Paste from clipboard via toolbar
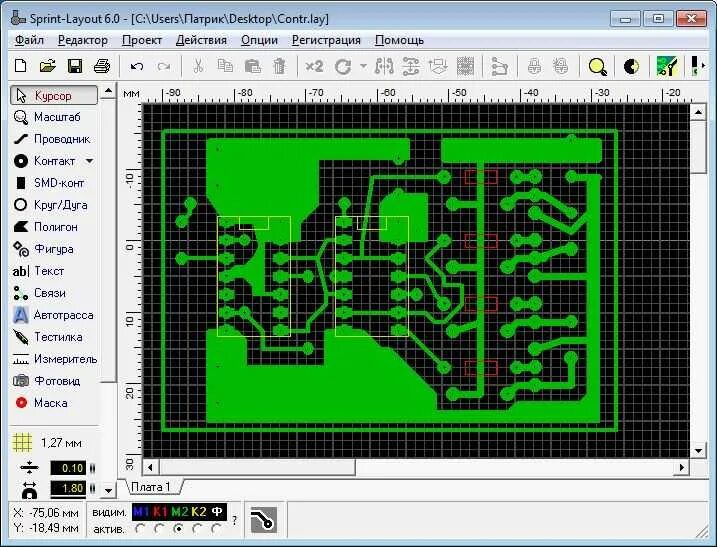717x547 pixels. pyautogui.click(x=252, y=66)
